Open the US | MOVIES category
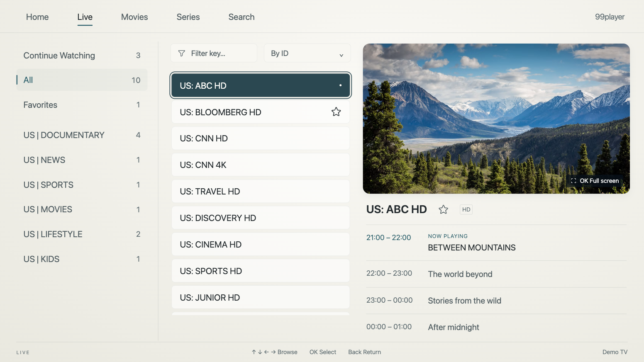 coord(82,209)
